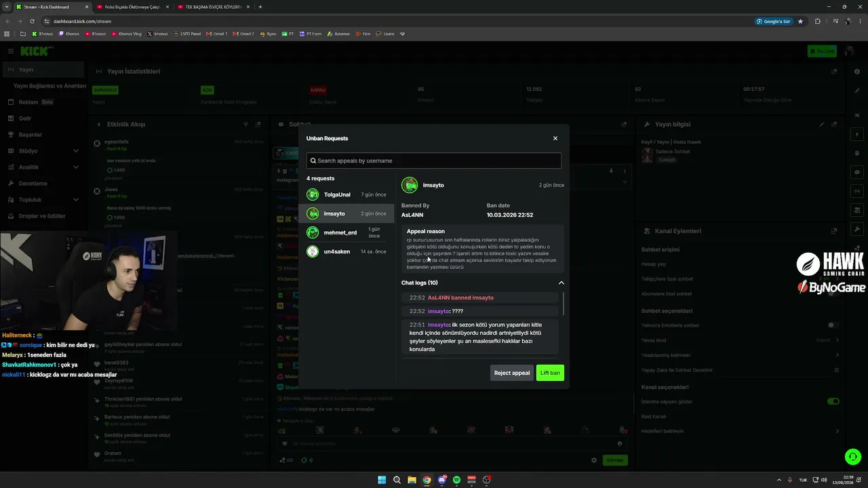Expand the Analitik sidebar section chevron
Viewport: 868px width, 488px height.
75,167
